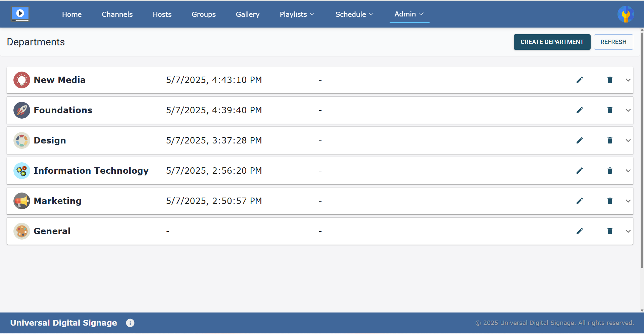Delete the Information Technology department

pos(610,171)
